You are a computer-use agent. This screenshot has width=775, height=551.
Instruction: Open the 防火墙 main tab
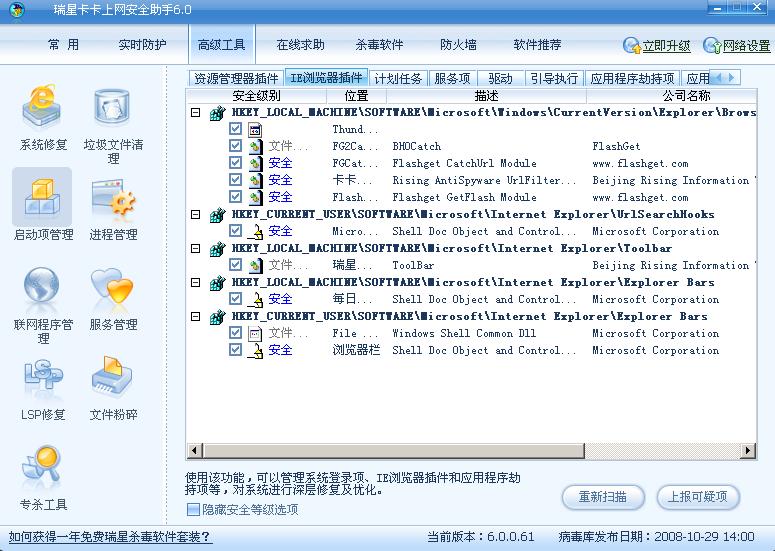pyautogui.click(x=458, y=45)
